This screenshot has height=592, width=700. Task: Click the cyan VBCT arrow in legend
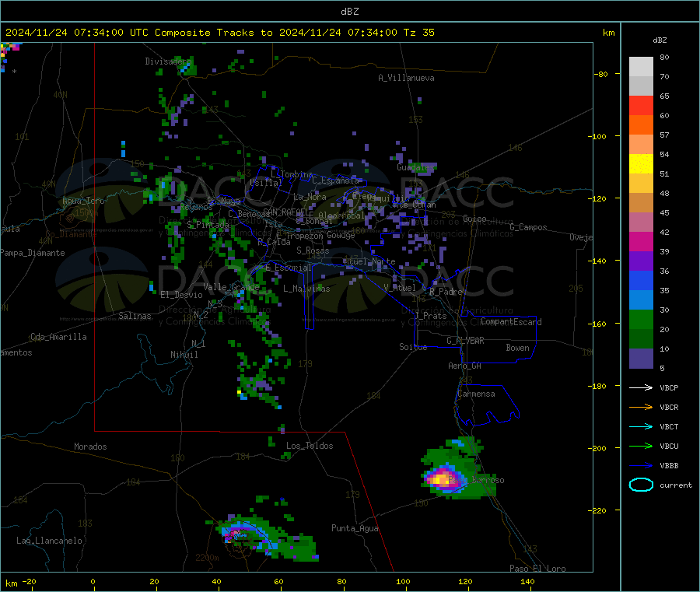pyautogui.click(x=641, y=426)
